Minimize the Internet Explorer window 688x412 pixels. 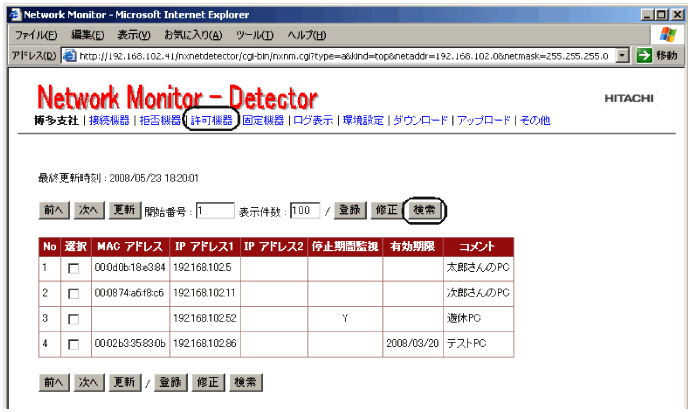coord(647,15)
